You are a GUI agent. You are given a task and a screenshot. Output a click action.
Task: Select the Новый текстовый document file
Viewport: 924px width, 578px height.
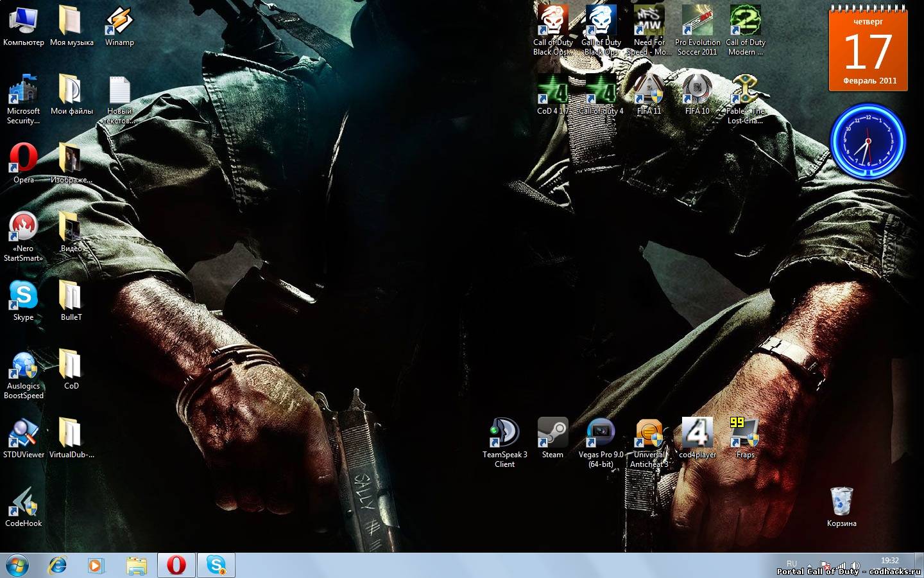119,100
